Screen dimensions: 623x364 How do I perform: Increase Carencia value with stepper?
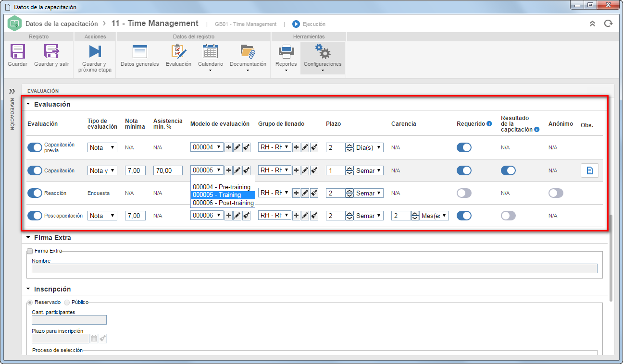point(415,213)
